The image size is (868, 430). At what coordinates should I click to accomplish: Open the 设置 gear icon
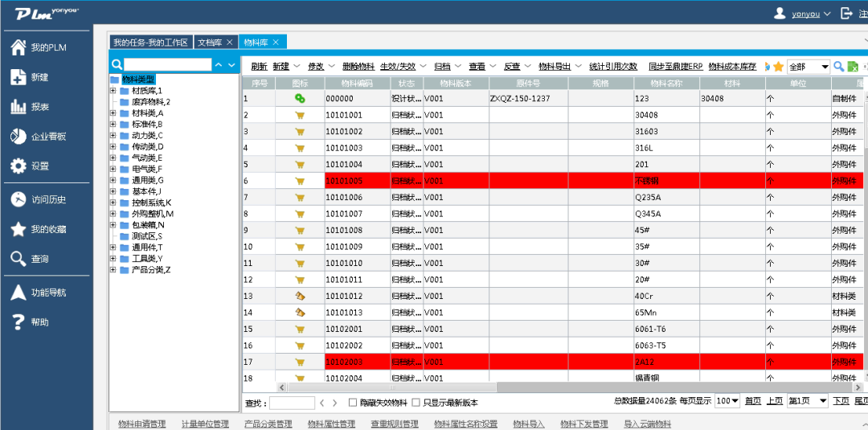click(x=18, y=166)
